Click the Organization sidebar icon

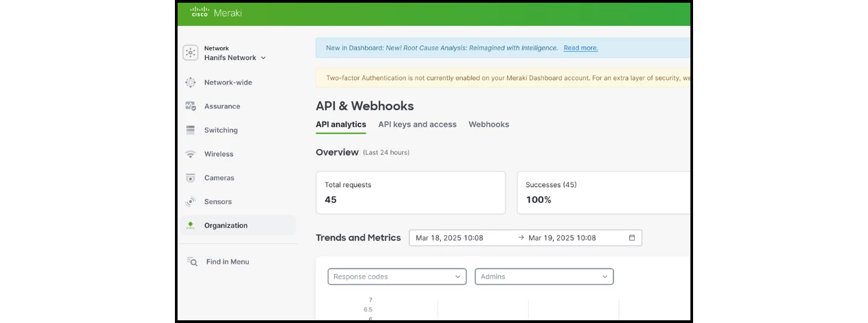(190, 225)
